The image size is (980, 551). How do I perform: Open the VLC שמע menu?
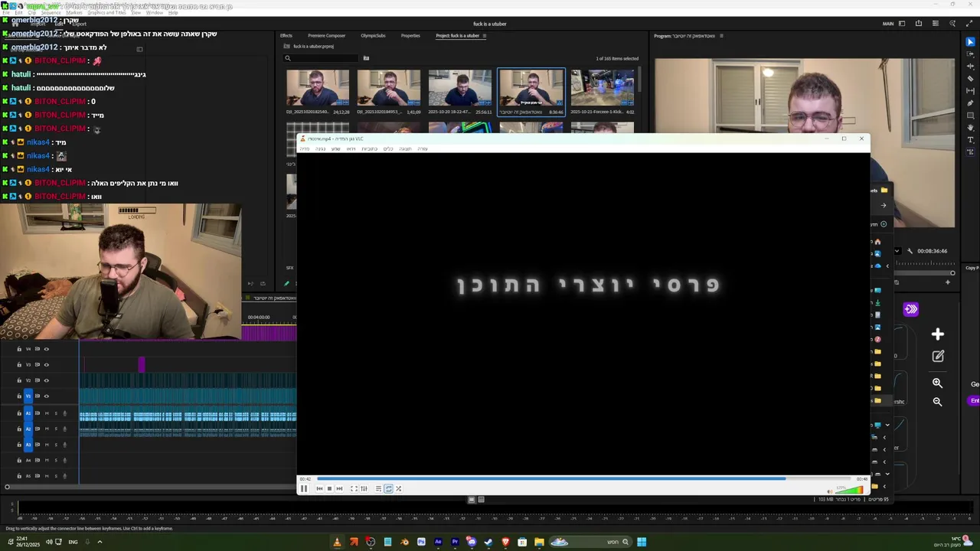pos(335,148)
